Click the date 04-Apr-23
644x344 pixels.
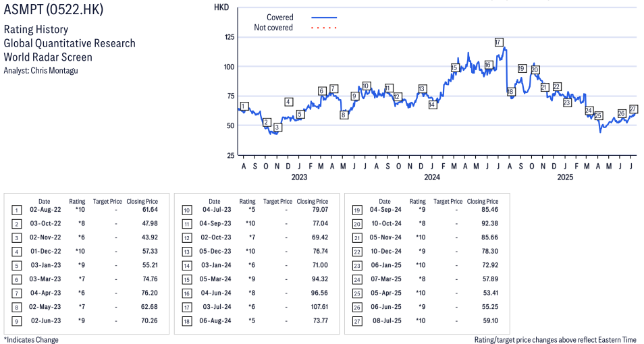click(45, 293)
